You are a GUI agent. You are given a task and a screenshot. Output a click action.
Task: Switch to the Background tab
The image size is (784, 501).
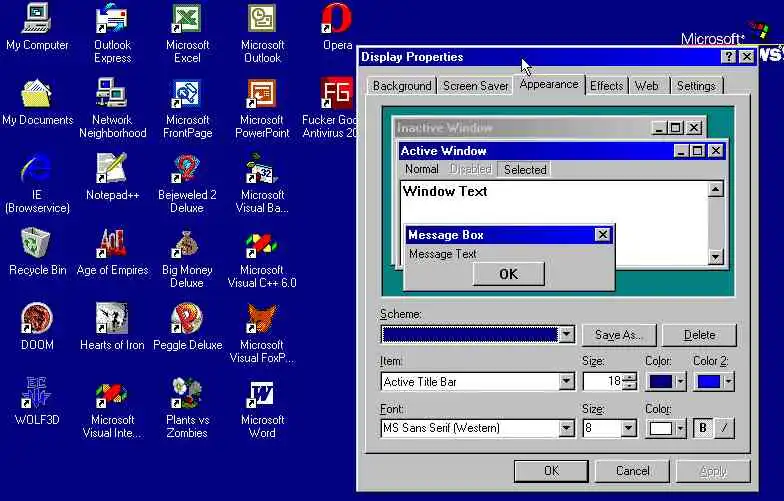click(402, 86)
